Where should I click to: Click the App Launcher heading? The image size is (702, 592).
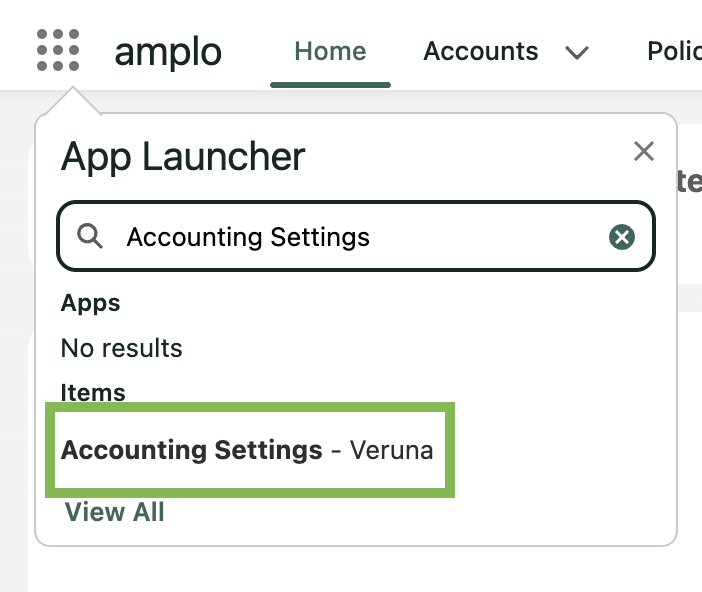tap(183, 157)
